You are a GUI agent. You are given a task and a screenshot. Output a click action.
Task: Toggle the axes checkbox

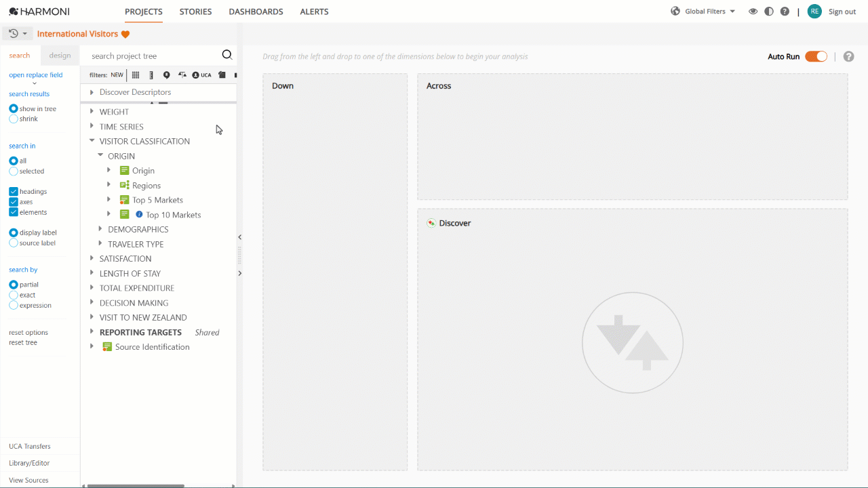point(14,202)
